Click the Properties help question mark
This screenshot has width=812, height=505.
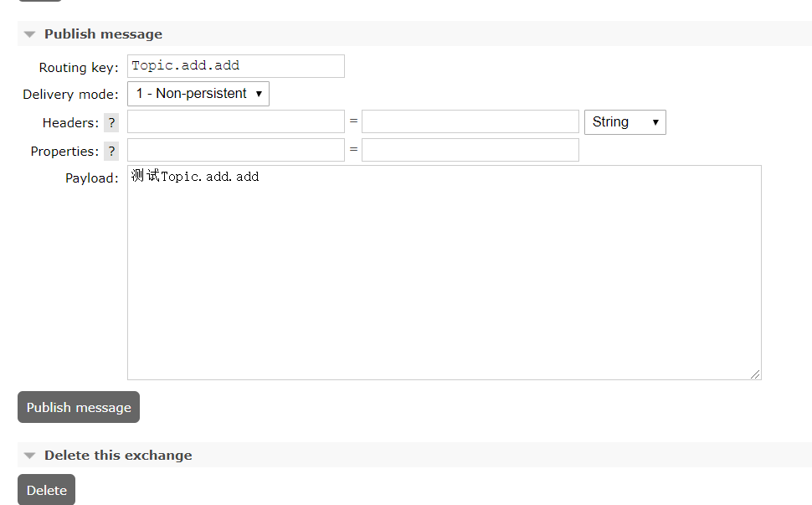pyautogui.click(x=111, y=151)
